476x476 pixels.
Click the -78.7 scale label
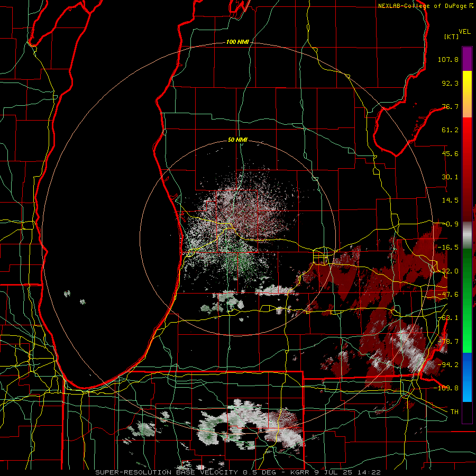pos(448,342)
